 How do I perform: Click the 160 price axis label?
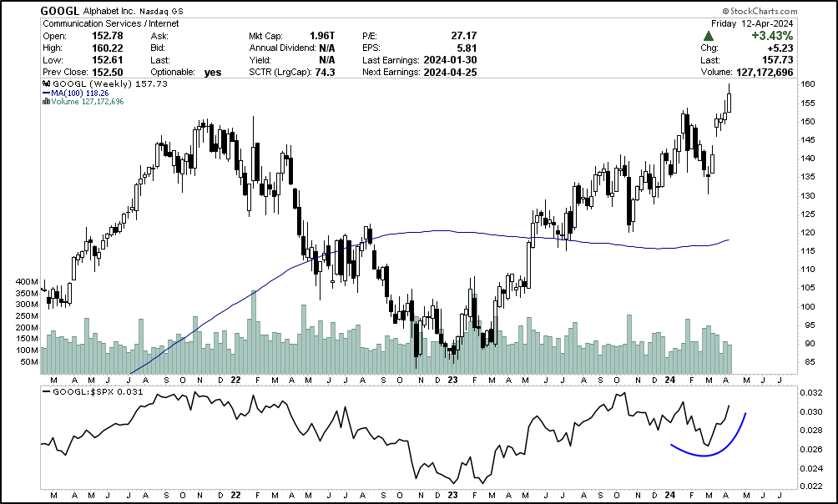806,84
